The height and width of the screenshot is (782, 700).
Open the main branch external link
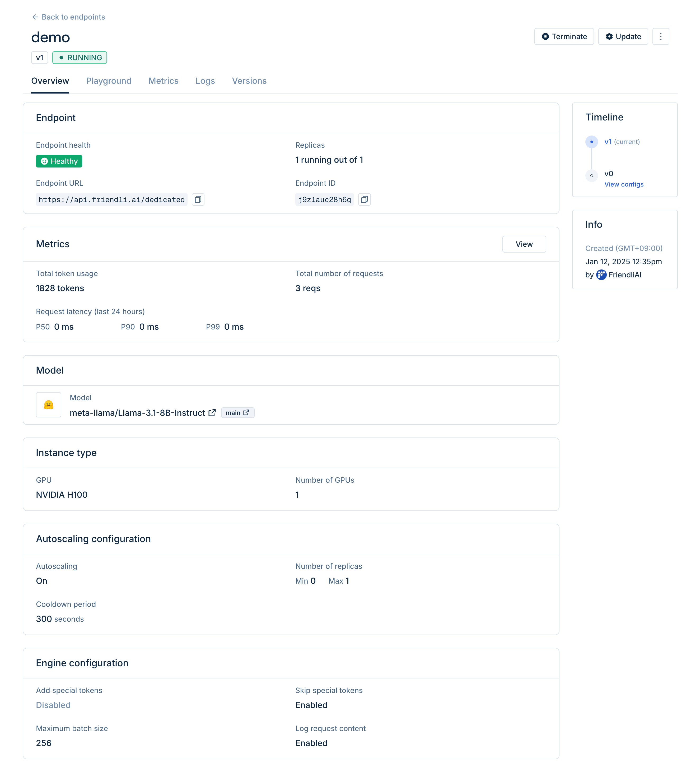point(246,412)
